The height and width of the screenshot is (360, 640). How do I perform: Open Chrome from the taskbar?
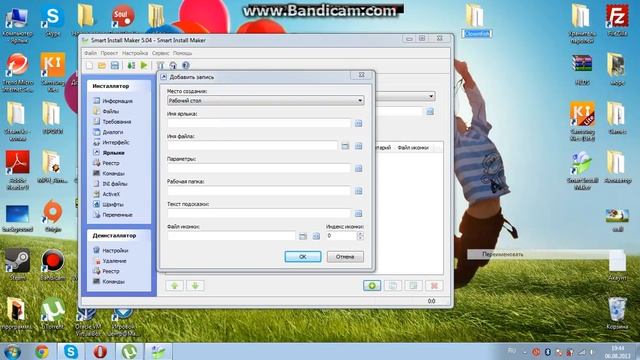pos(42,352)
